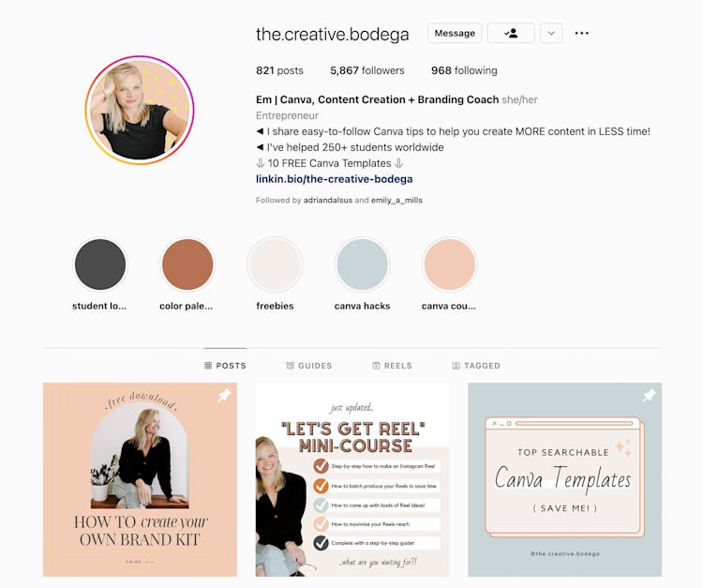Expand the suggested accounts chevron dropdown
This screenshot has width=703, height=588.
point(551,33)
